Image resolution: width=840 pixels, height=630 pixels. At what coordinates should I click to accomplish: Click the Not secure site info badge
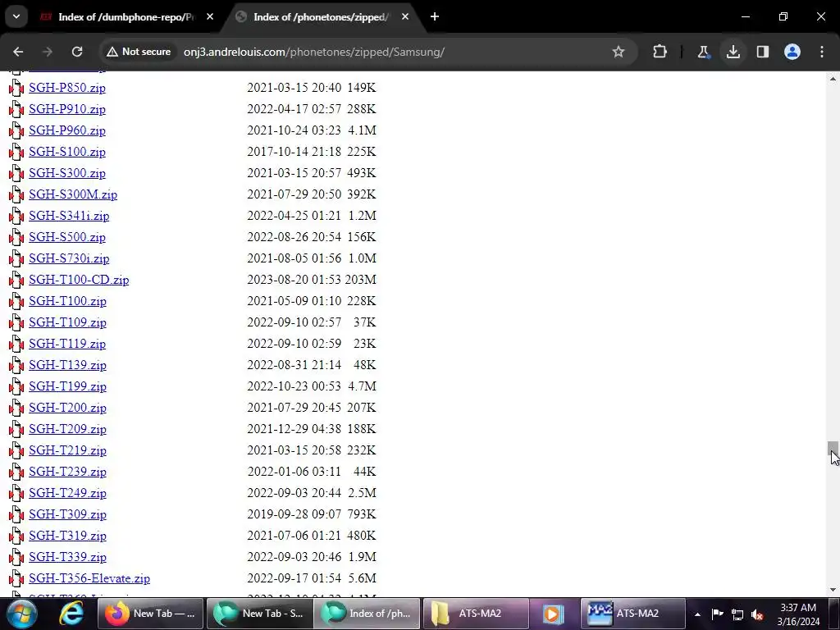coord(139,52)
